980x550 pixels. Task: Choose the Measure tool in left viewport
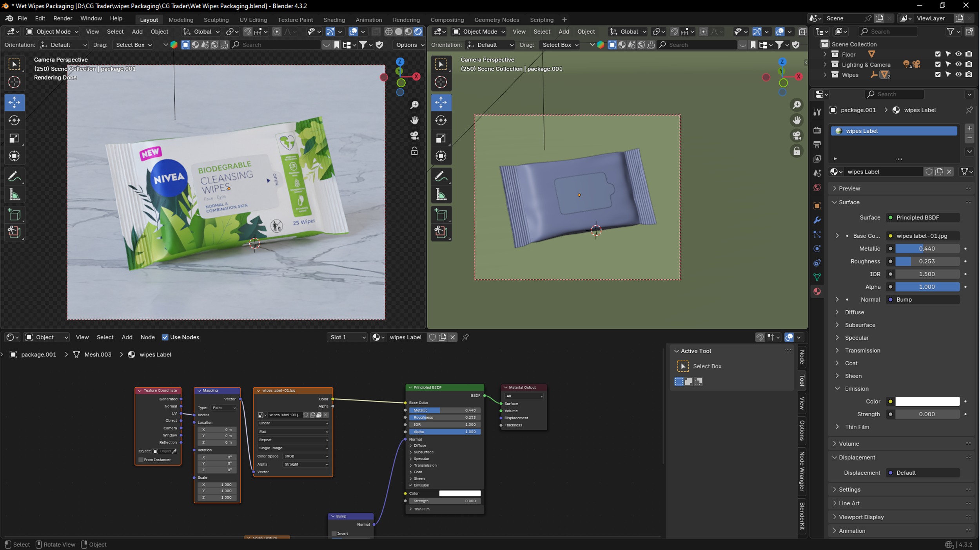click(15, 195)
